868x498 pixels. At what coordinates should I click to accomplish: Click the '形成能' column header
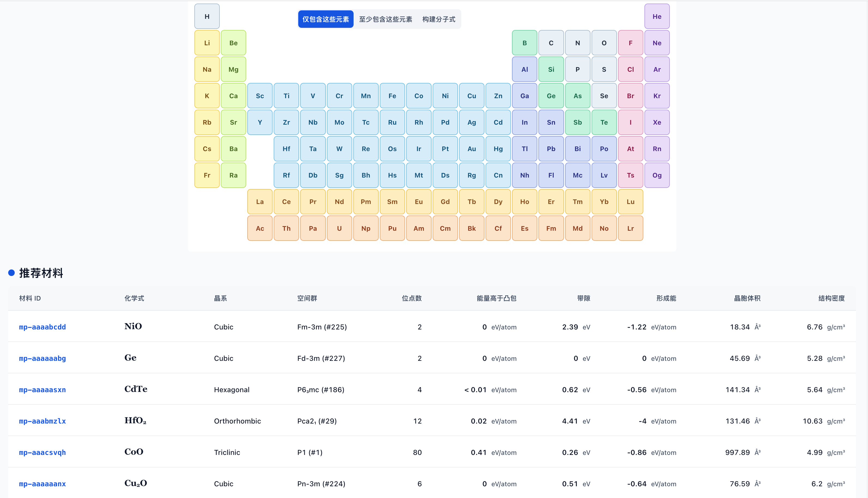click(666, 298)
